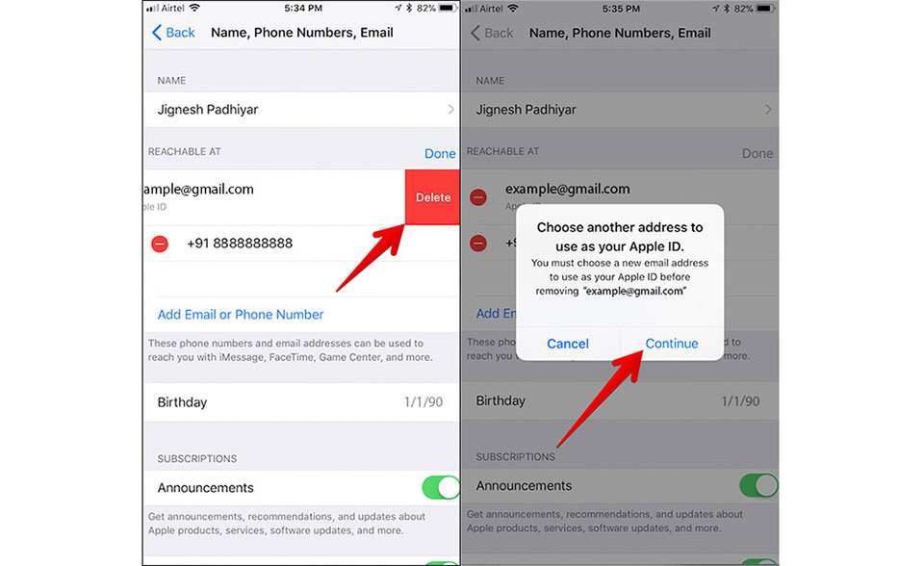Open Jignesh Padhiyar name row chevron on left
The width and height of the screenshot is (924, 566).
pyautogui.click(x=450, y=110)
